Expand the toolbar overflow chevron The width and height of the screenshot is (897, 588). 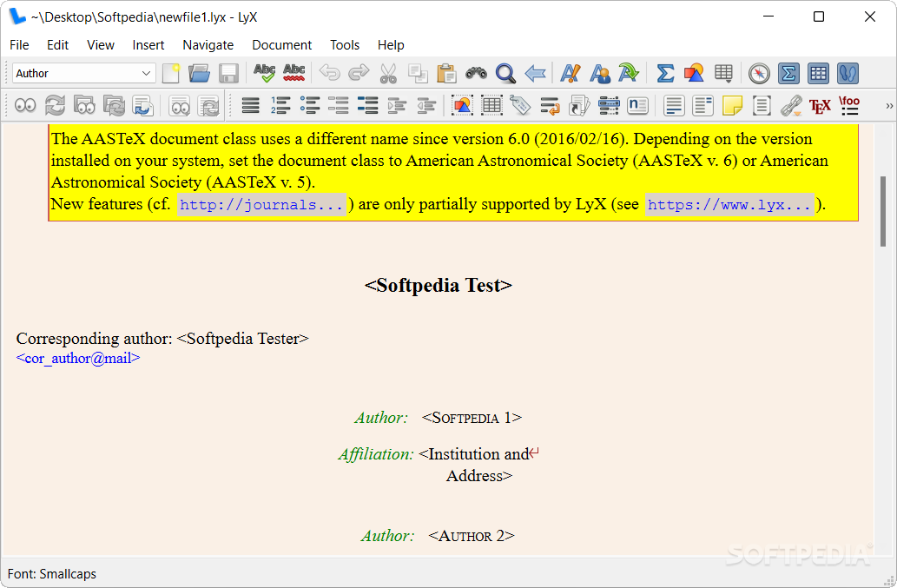(889, 106)
